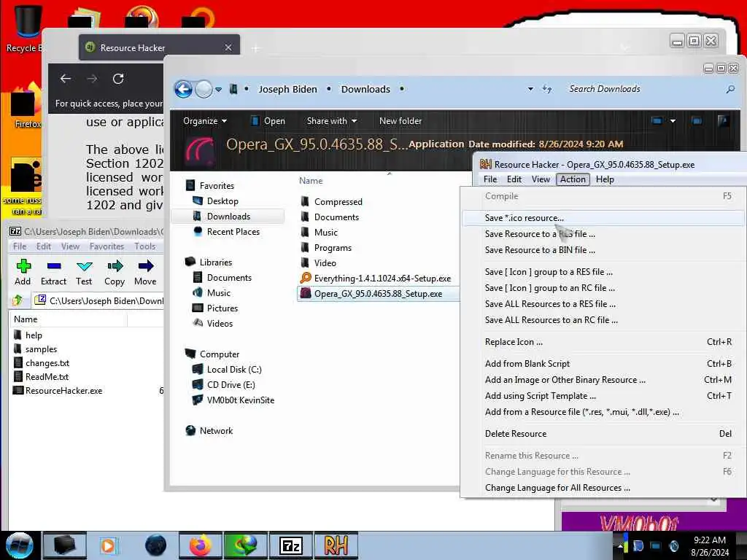Open Resource Hacker View menu
The image size is (747, 560).
pyautogui.click(x=541, y=179)
